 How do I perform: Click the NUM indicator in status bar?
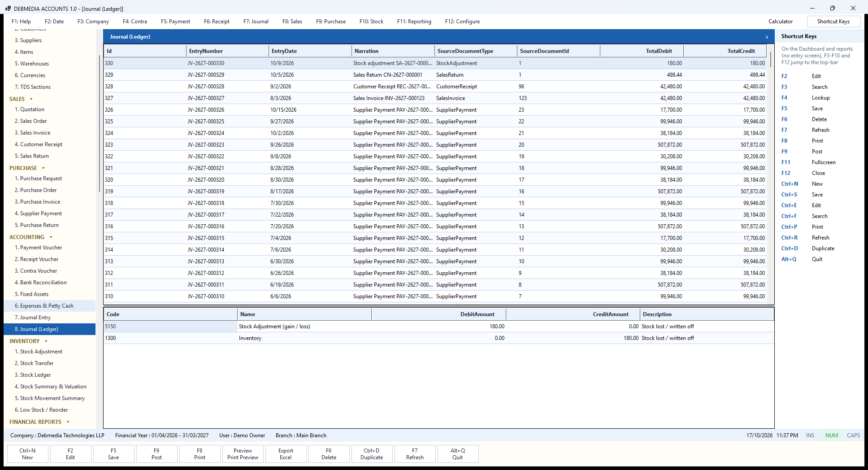[832, 435]
